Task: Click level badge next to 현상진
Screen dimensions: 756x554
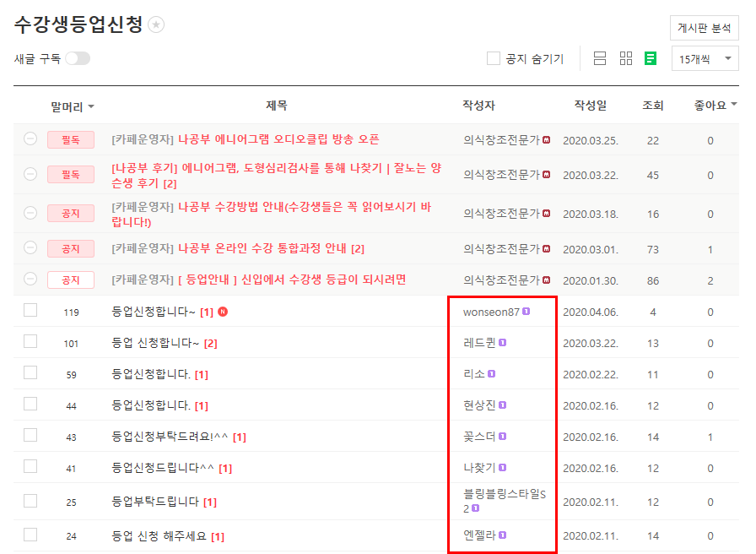Action: [x=502, y=405]
